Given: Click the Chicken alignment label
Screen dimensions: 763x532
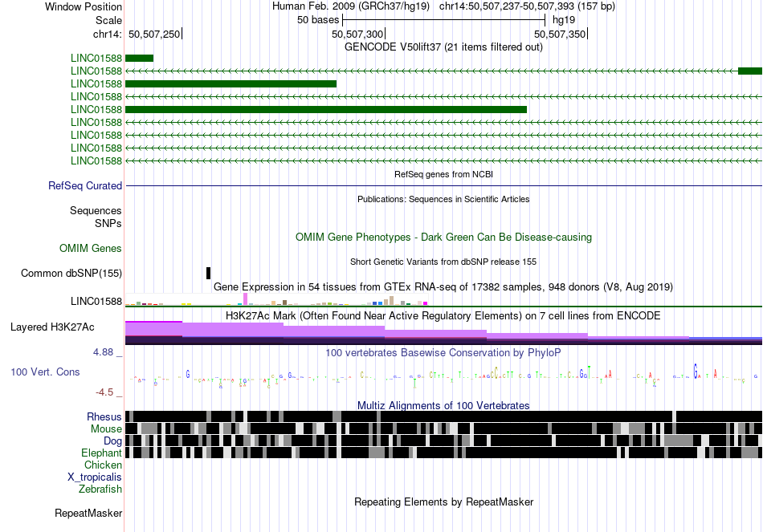Looking at the screenshot, I should (103, 465).
